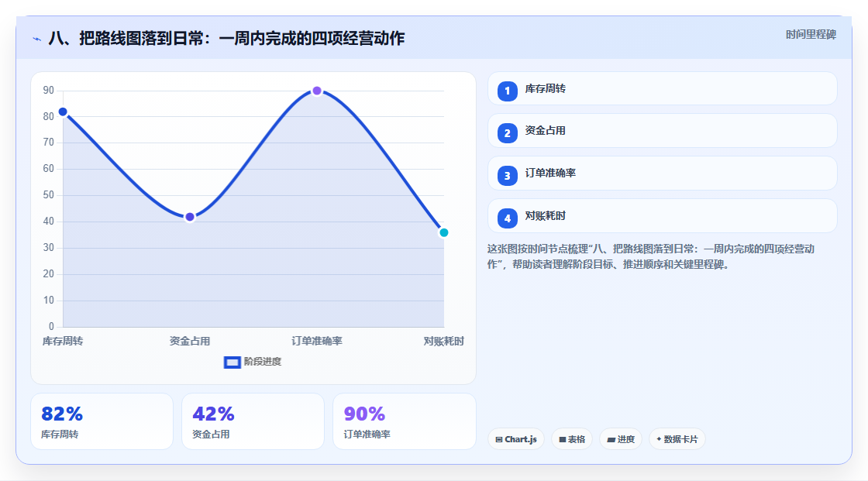Select the 对账耗时 teal data point
868x481 pixels.
(x=443, y=232)
